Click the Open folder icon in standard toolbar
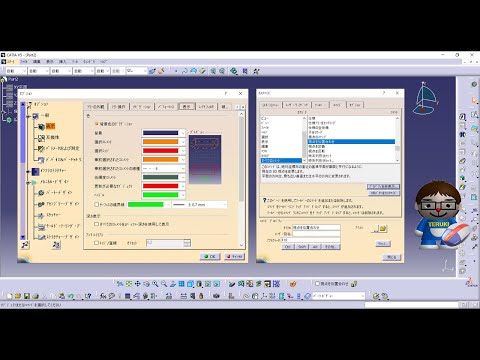The image size is (480, 360). tap(18, 296)
